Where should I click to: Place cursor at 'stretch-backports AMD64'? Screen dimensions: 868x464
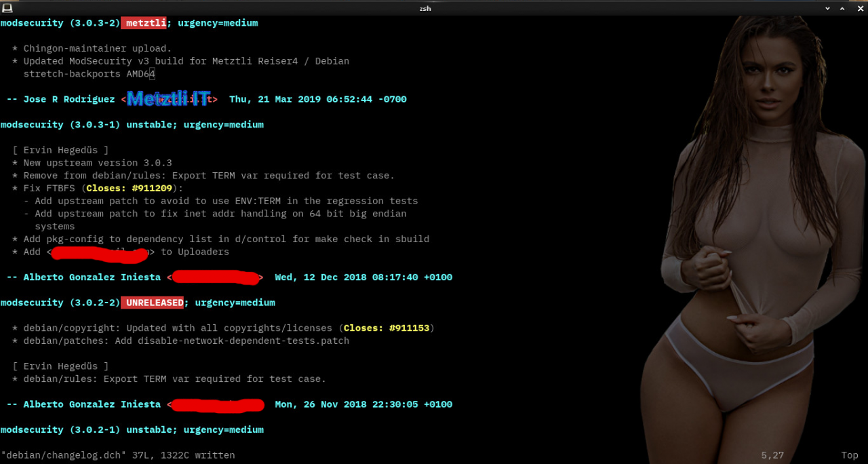90,74
